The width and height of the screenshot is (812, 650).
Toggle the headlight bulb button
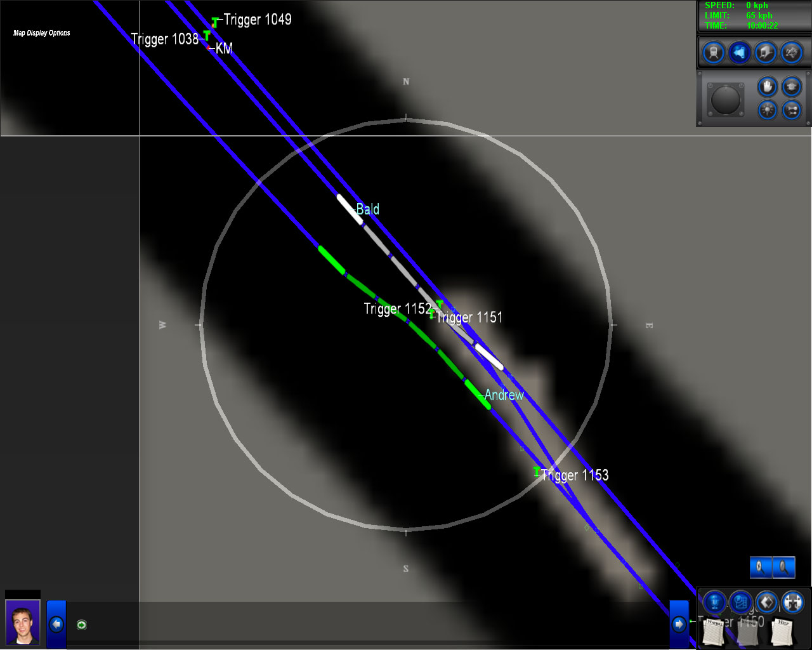point(767,110)
